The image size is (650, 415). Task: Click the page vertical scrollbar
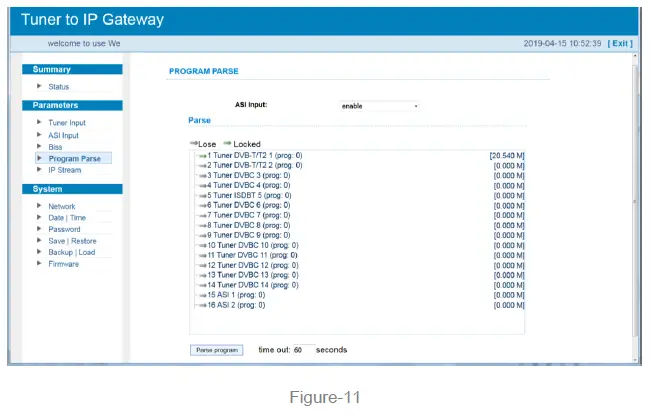(635, 201)
